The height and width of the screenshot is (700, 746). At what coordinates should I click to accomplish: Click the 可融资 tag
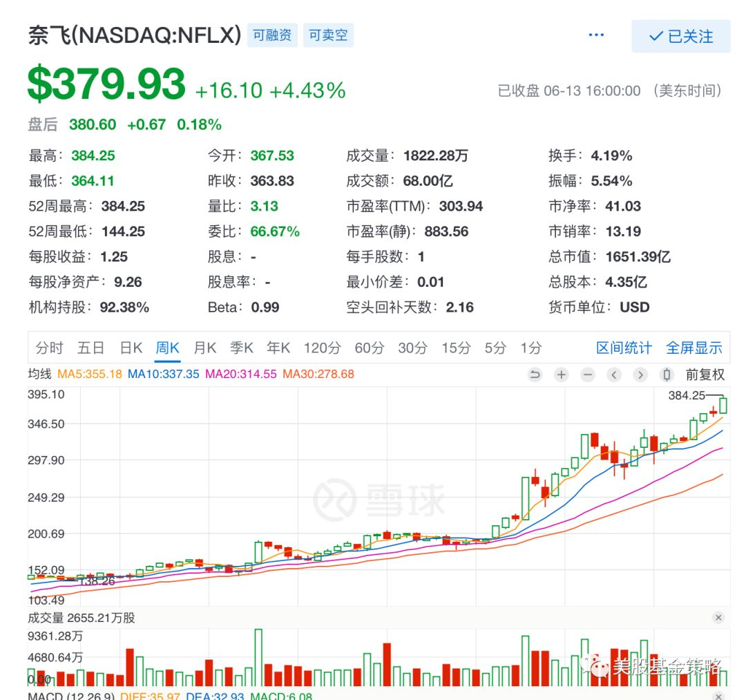click(x=272, y=35)
